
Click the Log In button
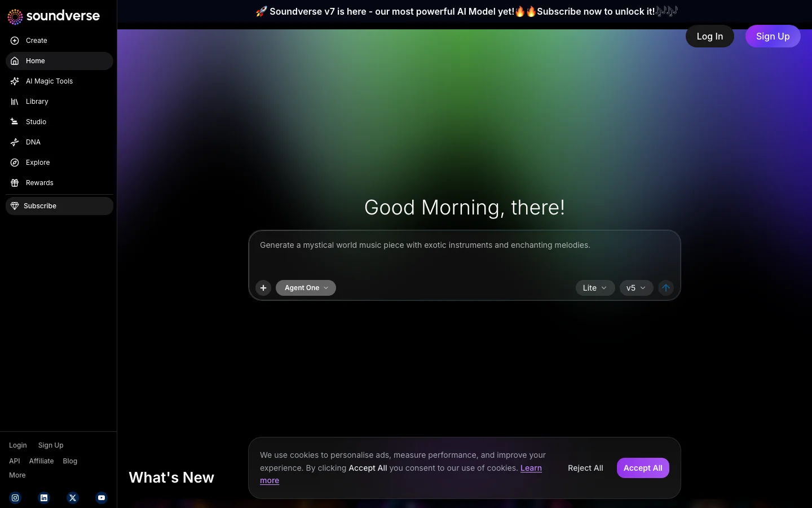[709, 36]
